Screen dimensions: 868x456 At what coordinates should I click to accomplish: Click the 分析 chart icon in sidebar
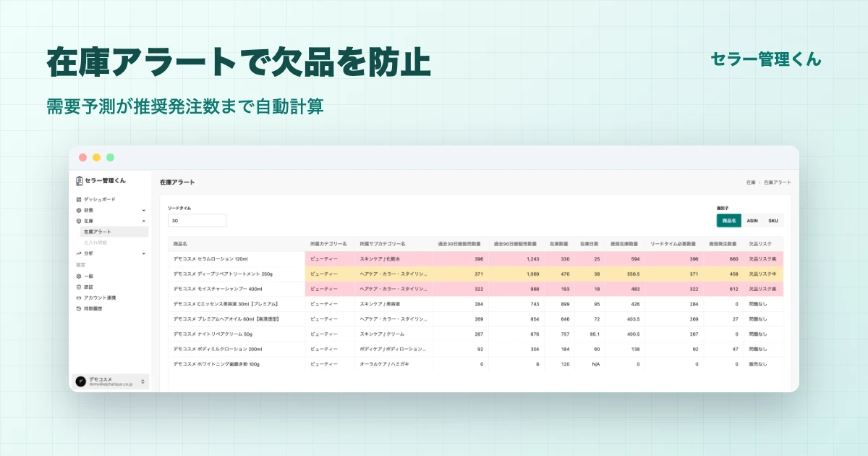(79, 253)
